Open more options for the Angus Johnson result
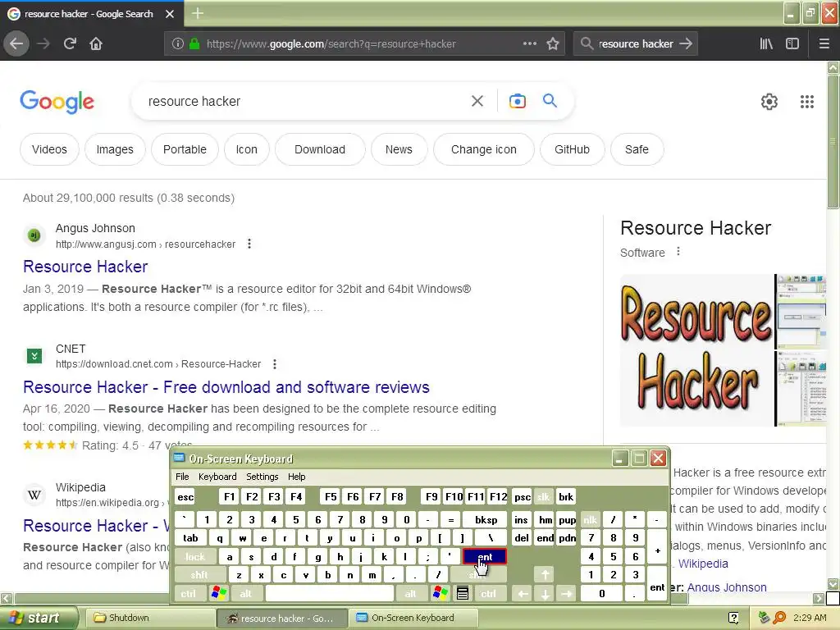Image resolution: width=840 pixels, height=630 pixels. click(x=249, y=244)
